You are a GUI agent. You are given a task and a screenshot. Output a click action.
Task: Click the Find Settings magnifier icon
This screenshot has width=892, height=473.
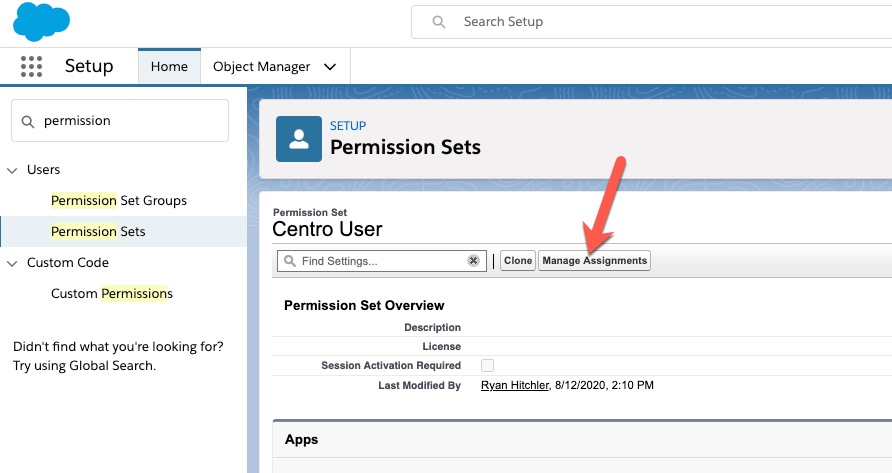290,261
